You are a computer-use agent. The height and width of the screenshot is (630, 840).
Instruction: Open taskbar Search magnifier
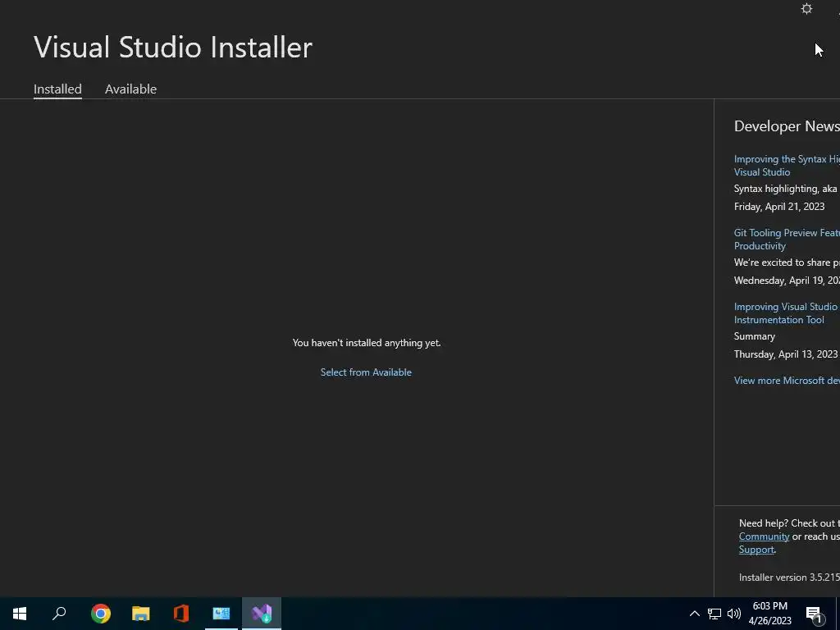(x=59, y=614)
